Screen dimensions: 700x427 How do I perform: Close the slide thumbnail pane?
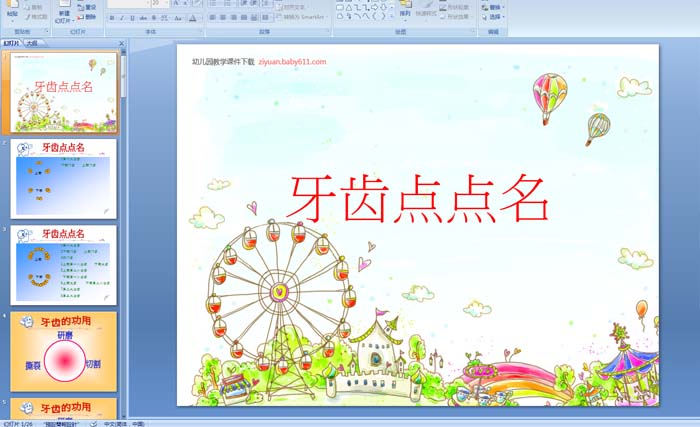(x=121, y=43)
